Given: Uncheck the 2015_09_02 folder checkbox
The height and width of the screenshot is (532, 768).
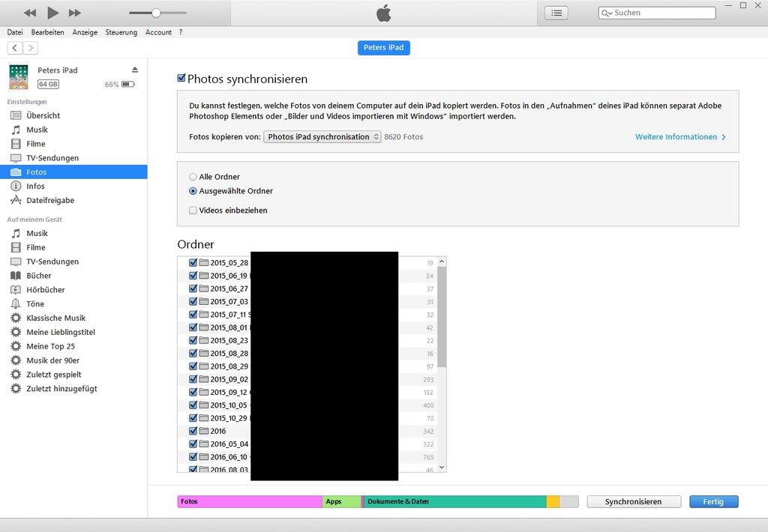Looking at the screenshot, I should pyautogui.click(x=193, y=379).
